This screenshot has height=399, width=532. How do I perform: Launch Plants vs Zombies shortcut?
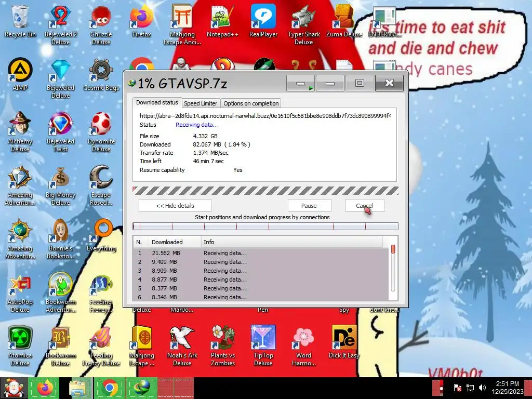point(222,346)
